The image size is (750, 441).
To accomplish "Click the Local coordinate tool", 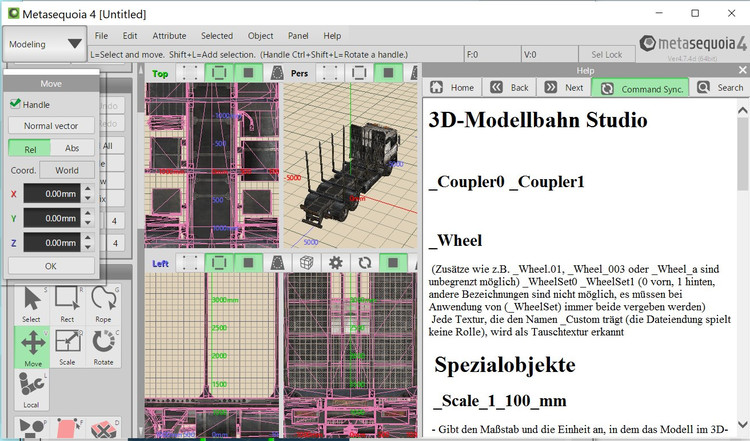I will coord(33,386).
